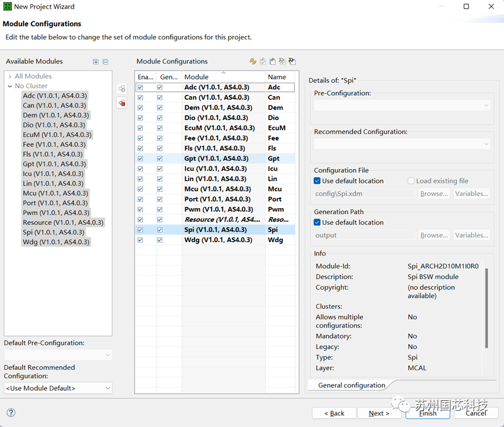Uncheck Configuration File use default location
Screen dimensions: 504x427
(318, 181)
